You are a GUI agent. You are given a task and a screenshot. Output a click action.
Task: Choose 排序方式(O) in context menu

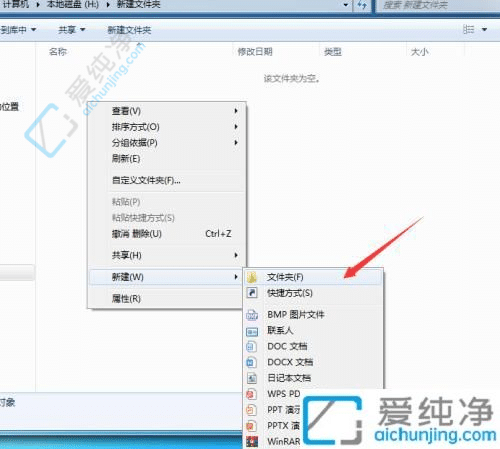point(167,127)
